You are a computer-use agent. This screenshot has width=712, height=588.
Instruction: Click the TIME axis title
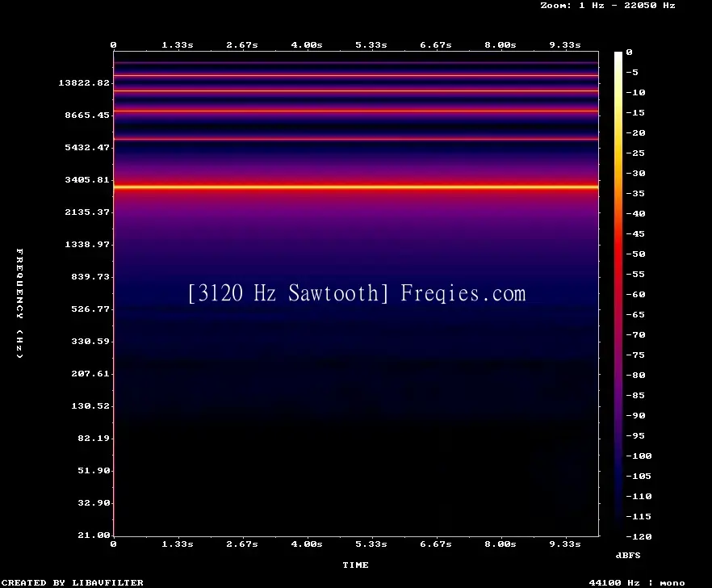(x=355, y=565)
